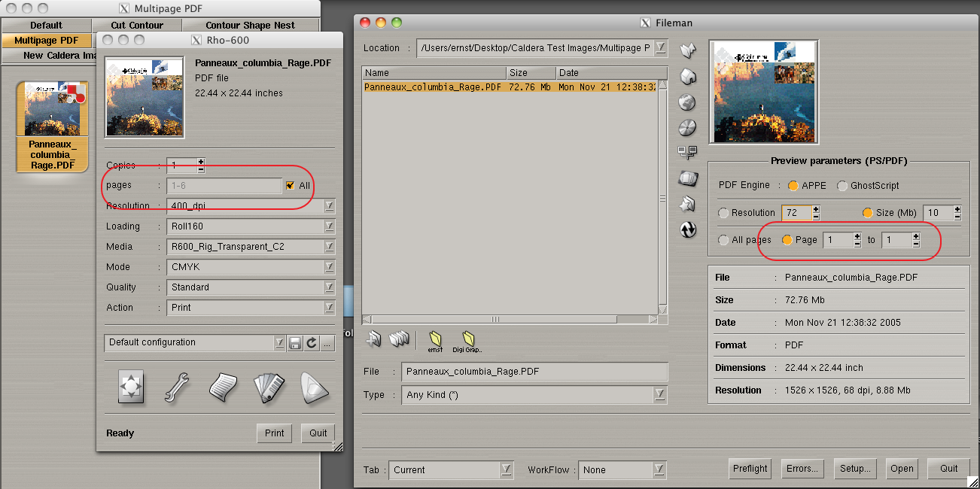Click the paper scroll document icon
Viewport: 980px width, 489px height.
(222, 387)
